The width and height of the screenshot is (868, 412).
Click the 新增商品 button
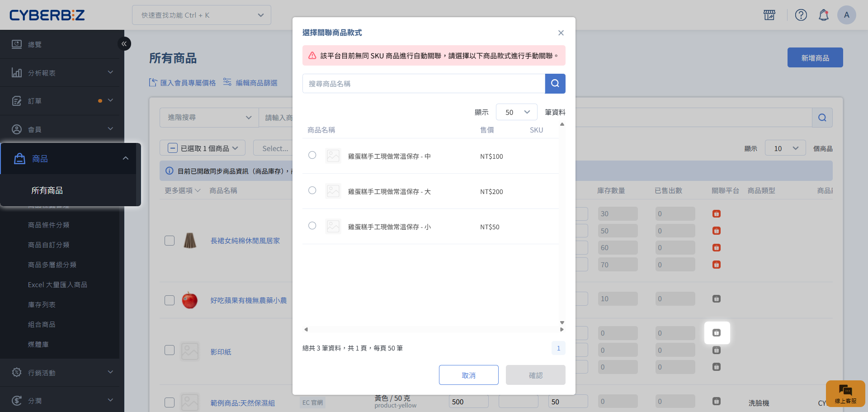coord(815,58)
